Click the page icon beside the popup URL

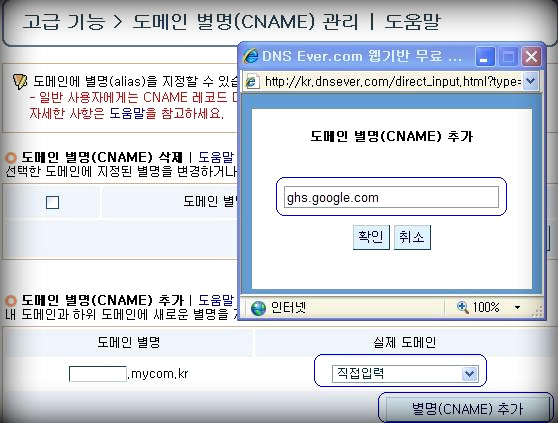[251, 82]
